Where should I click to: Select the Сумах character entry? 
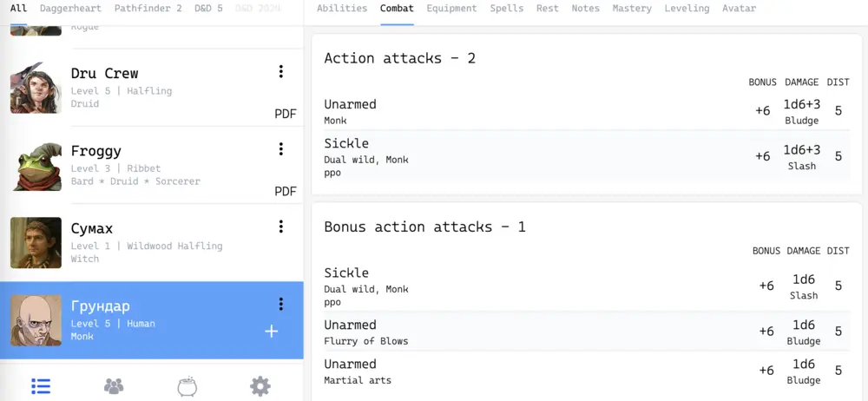pyautogui.click(x=148, y=242)
